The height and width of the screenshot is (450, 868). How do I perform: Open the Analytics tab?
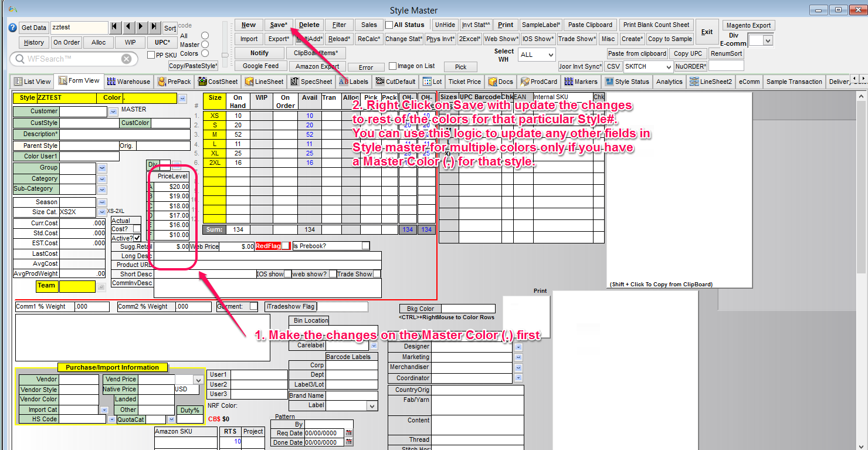click(669, 82)
